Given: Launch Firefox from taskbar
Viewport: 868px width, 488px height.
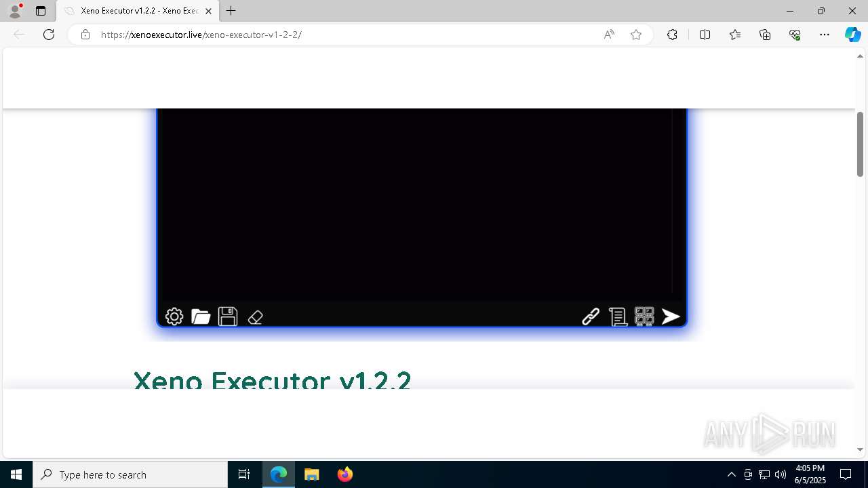Looking at the screenshot, I should pyautogui.click(x=345, y=474).
